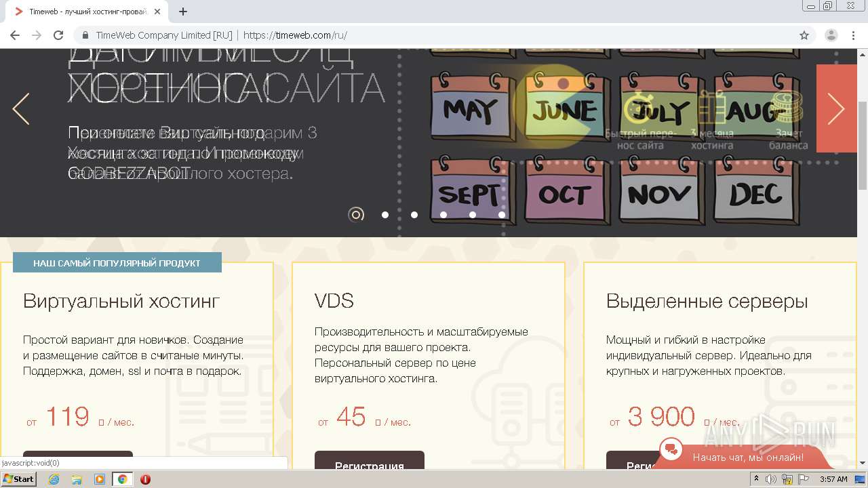Open the VDS product heading

click(334, 301)
